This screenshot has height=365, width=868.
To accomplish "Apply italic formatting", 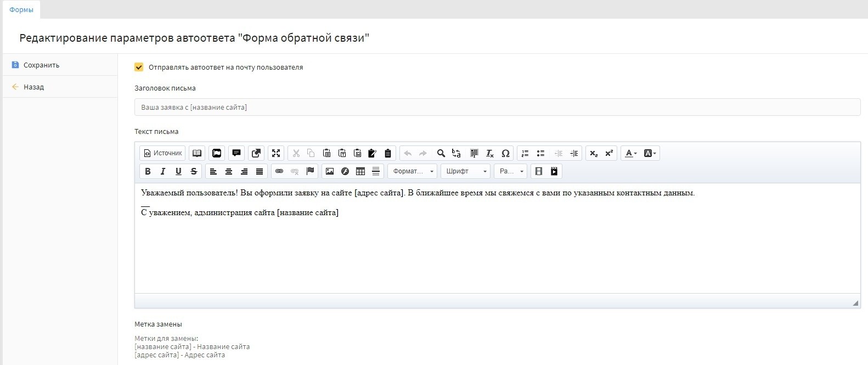I will point(163,171).
